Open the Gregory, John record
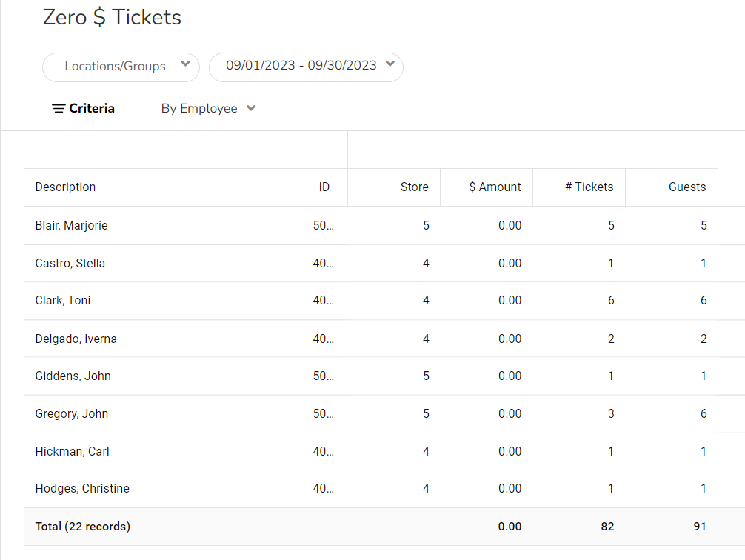 point(71,414)
